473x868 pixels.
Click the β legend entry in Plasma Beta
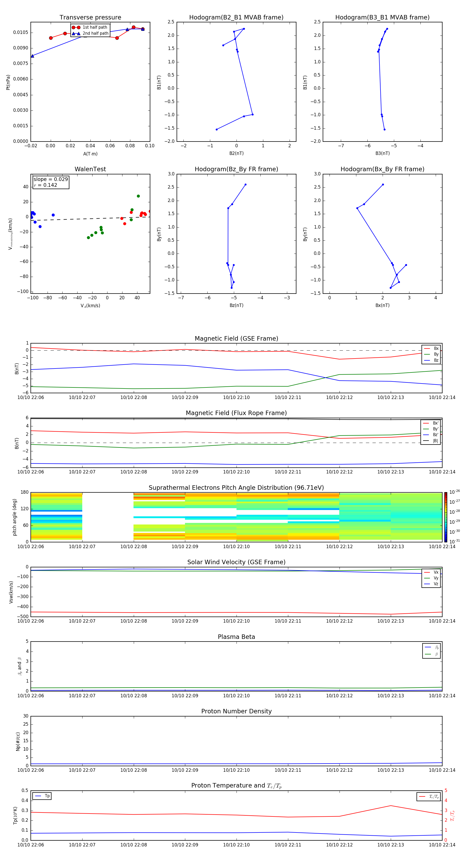pyautogui.click(x=431, y=654)
